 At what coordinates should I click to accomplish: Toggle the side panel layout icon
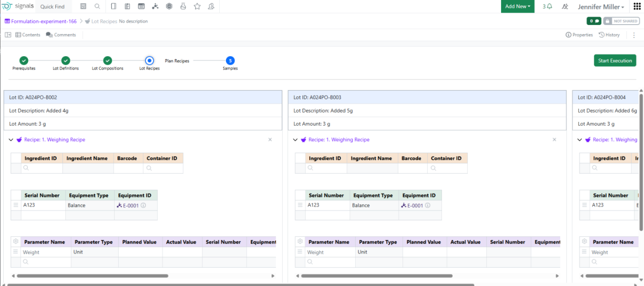point(8,35)
